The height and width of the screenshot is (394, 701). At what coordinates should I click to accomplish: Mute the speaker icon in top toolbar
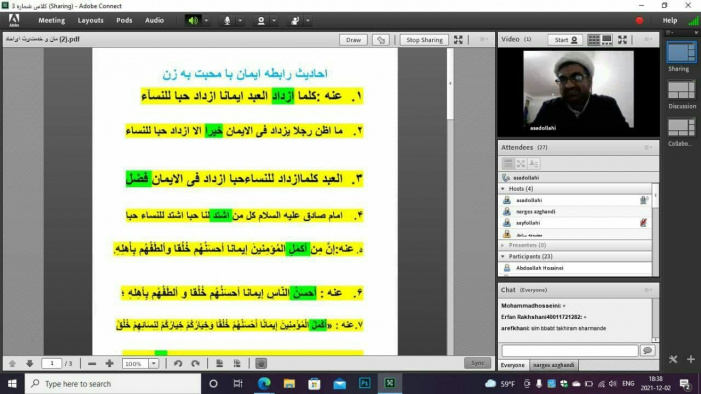[x=193, y=21]
